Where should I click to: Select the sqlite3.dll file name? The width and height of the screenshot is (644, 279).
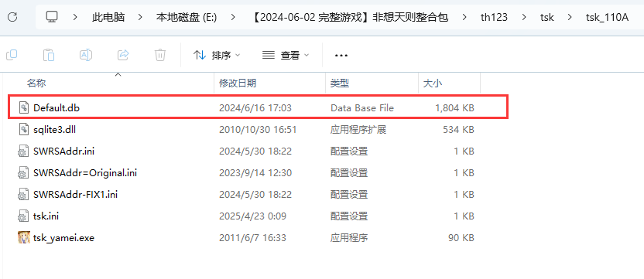[55, 130]
